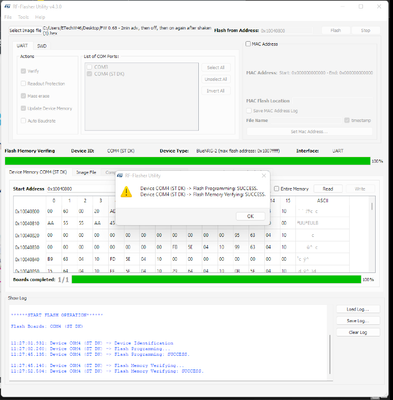Click the BlueNRG-2 Device Type text
This screenshot has height=400, width=393.
238,151
